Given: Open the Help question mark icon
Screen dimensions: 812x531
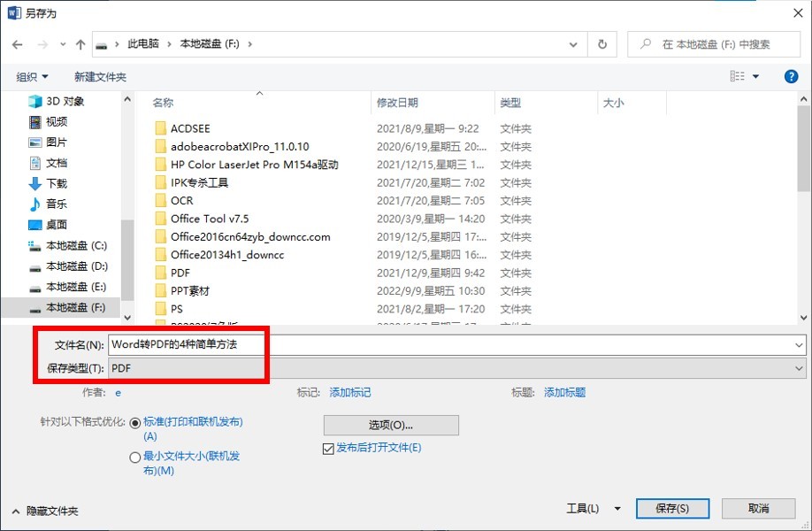Looking at the screenshot, I should tap(790, 76).
